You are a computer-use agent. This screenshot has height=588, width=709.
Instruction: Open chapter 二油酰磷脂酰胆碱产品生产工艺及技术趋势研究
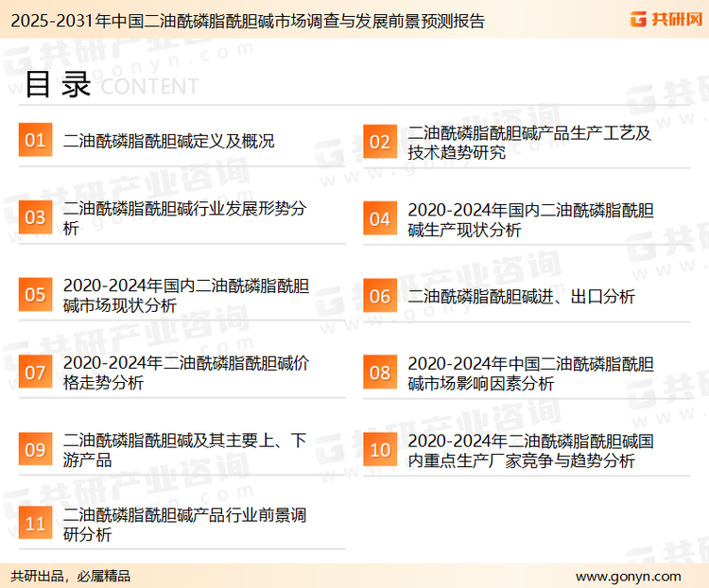point(529,143)
